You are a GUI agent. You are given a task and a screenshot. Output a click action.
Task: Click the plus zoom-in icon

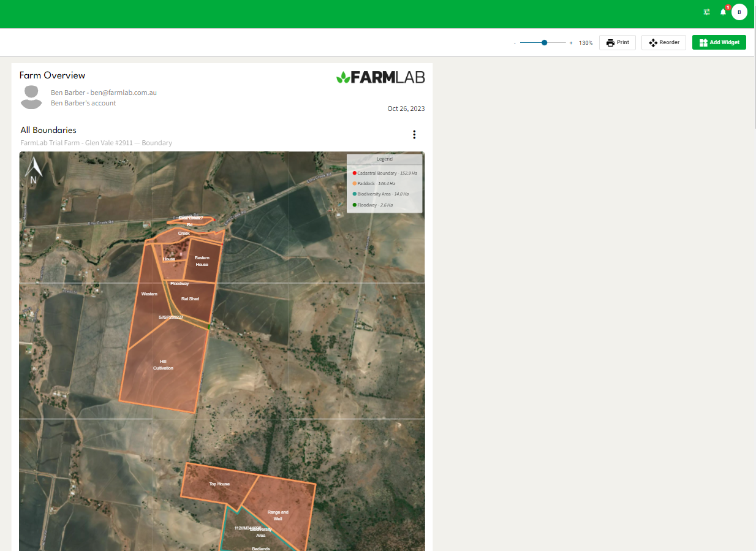(x=571, y=43)
